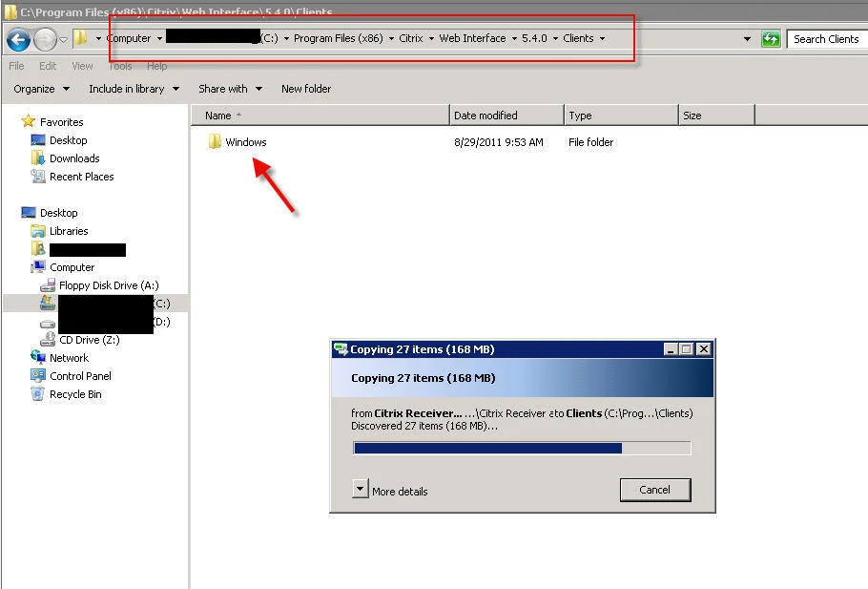Sort by the Type column header
The width and height of the screenshot is (868, 589).
[x=621, y=116]
